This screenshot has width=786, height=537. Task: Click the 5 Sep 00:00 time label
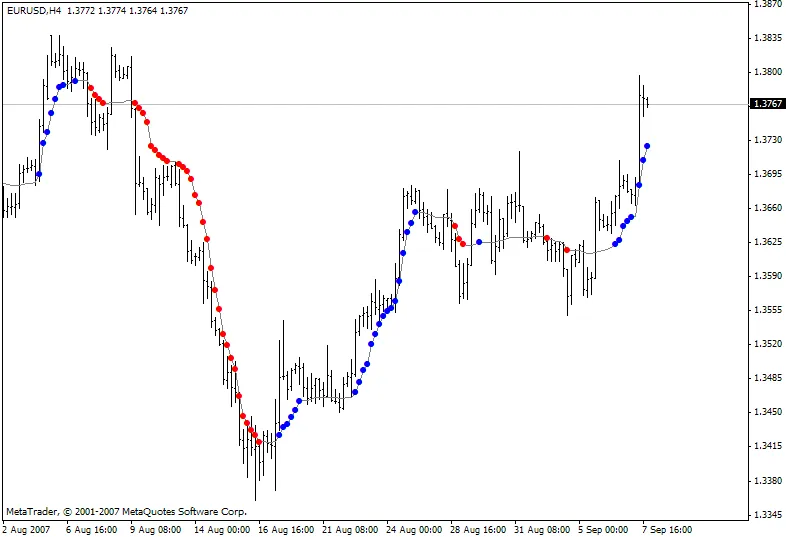[x=603, y=529]
